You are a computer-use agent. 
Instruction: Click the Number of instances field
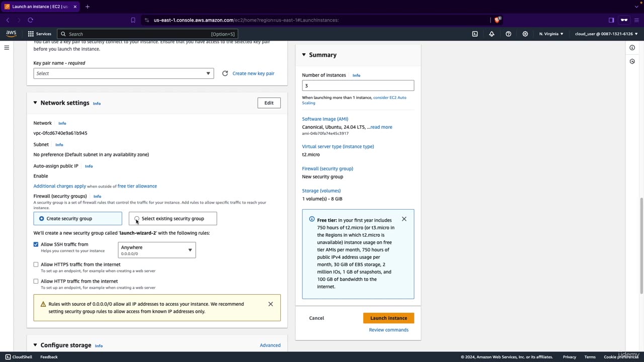pos(358,86)
